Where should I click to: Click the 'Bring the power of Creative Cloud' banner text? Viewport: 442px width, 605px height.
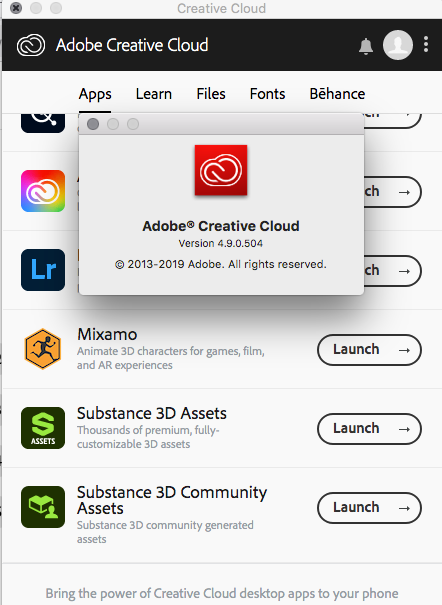coord(222,593)
